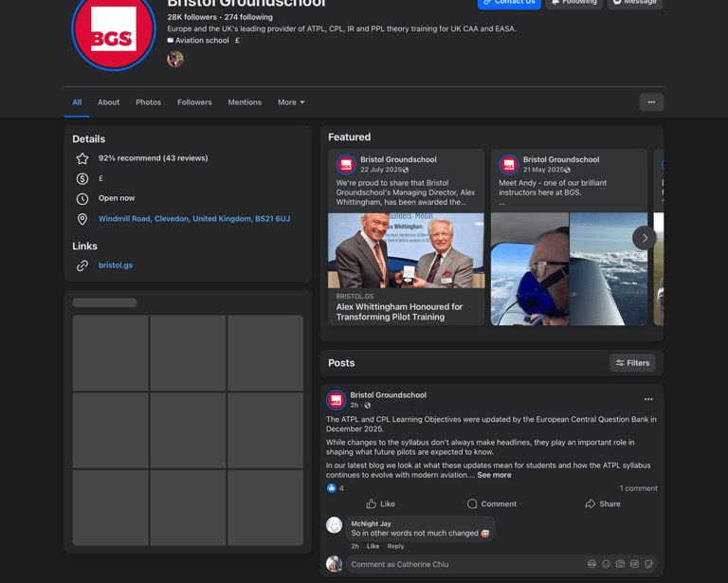
Task: Click Bristol Groundschool avatar on the 2h post
Action: (x=336, y=400)
